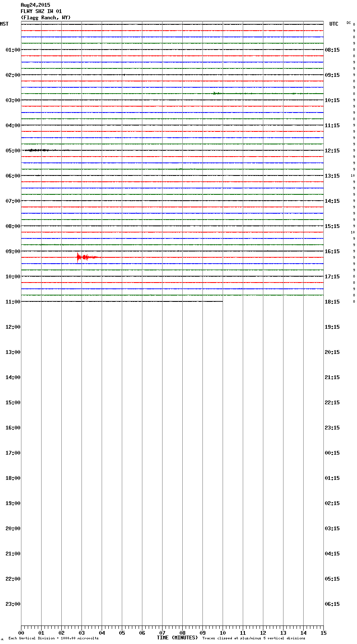The width and height of the screenshot is (357, 644).
Task: Select the 18:00 MST row label
Action: click(x=13, y=478)
